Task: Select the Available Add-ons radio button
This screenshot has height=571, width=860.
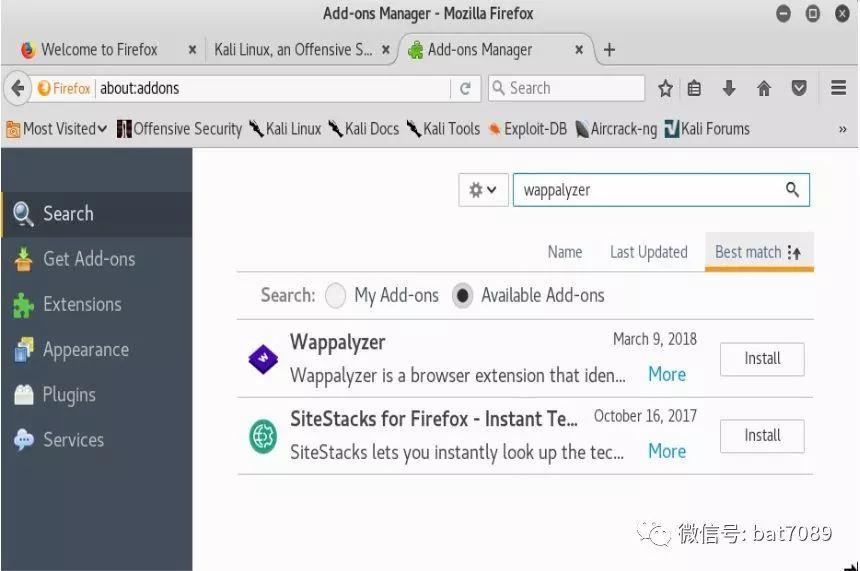Action: (x=462, y=295)
